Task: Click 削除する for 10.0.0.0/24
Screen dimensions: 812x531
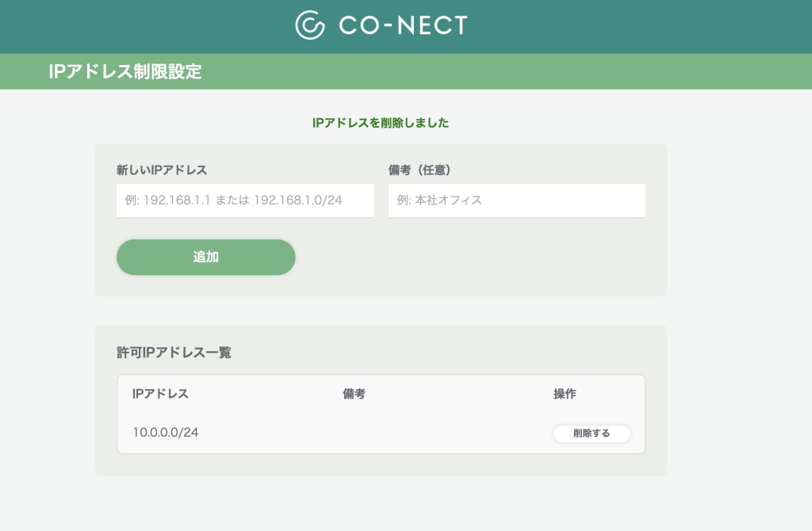Action: (592, 434)
